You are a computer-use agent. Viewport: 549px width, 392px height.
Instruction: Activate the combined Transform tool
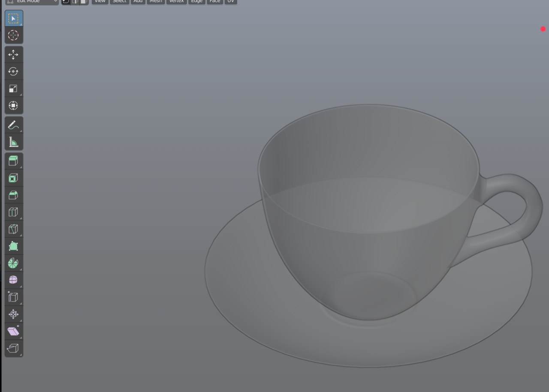[x=13, y=105]
